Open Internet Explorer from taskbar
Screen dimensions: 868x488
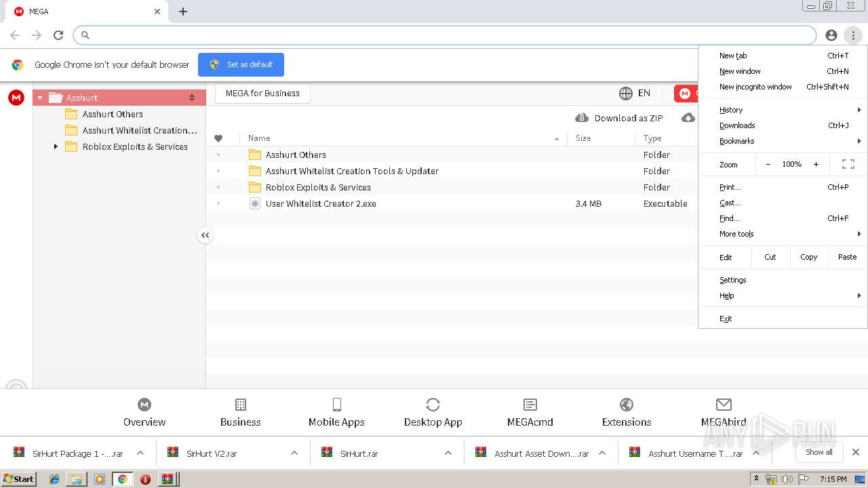coord(54,479)
